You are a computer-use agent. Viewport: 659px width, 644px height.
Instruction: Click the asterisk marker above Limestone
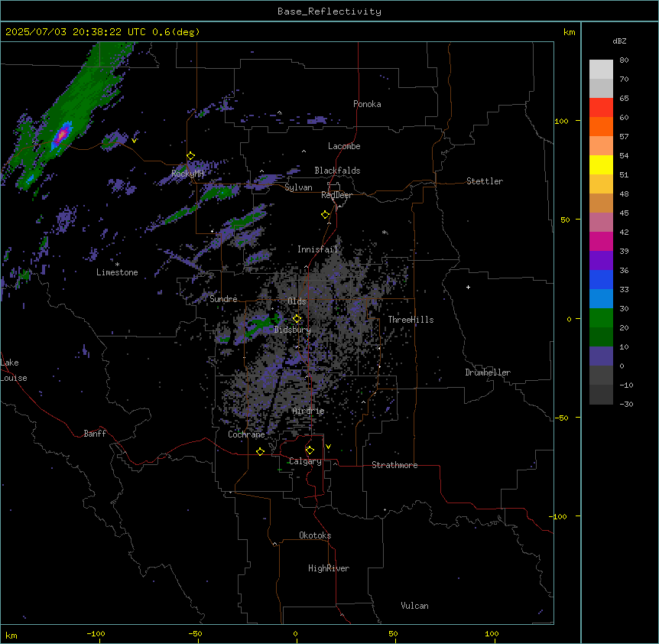click(x=117, y=265)
